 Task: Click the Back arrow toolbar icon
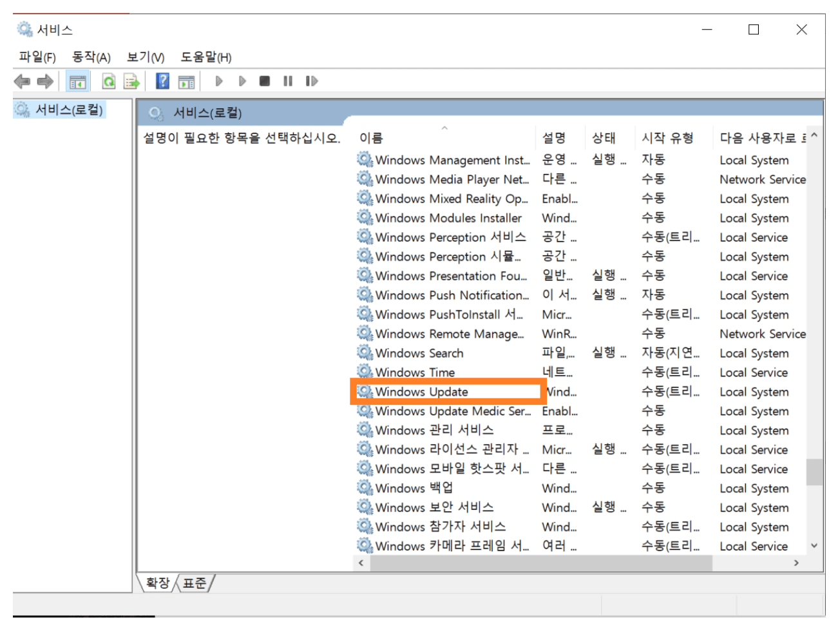(22, 81)
